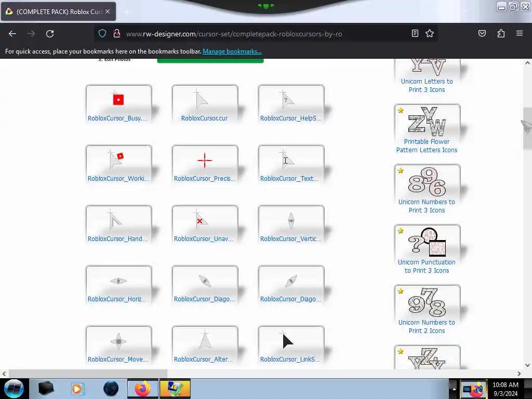532x399 pixels.
Task: Select the RobloxCursor_Precis crosshair icon
Action: (x=205, y=160)
